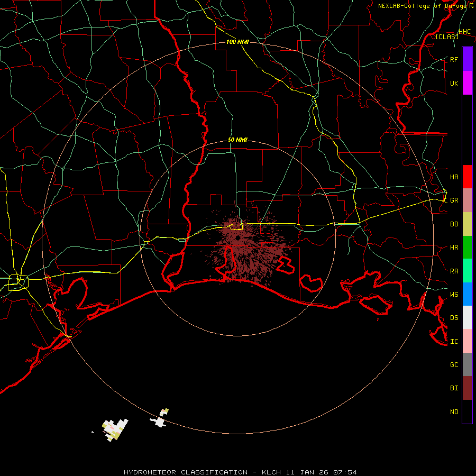Click the BI brown legend swatch

(x=467, y=388)
